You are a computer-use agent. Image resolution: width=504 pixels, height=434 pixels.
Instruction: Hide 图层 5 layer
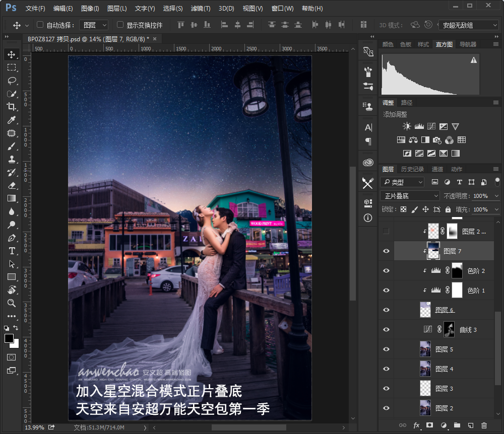pos(387,349)
